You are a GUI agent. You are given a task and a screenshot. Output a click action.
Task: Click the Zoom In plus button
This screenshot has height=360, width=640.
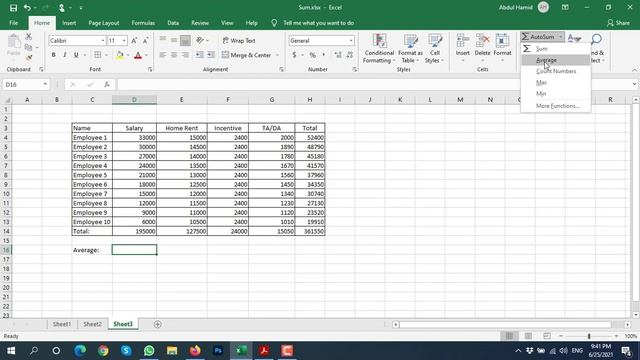click(x=616, y=336)
